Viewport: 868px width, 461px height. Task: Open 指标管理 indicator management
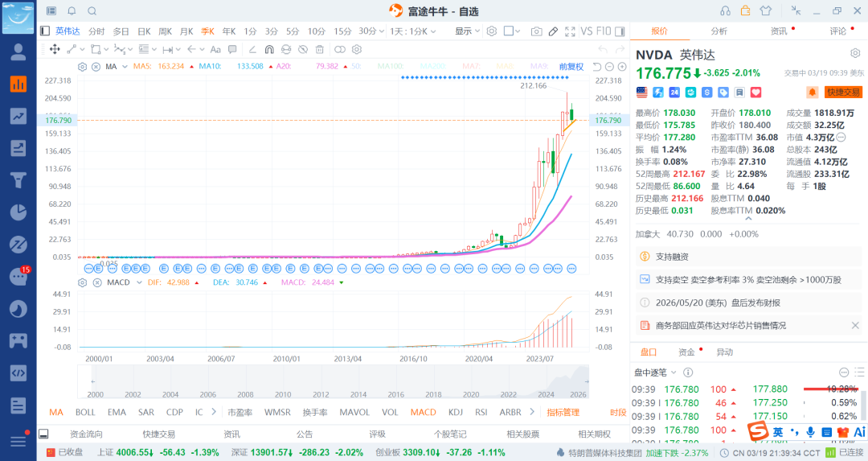pyautogui.click(x=563, y=412)
